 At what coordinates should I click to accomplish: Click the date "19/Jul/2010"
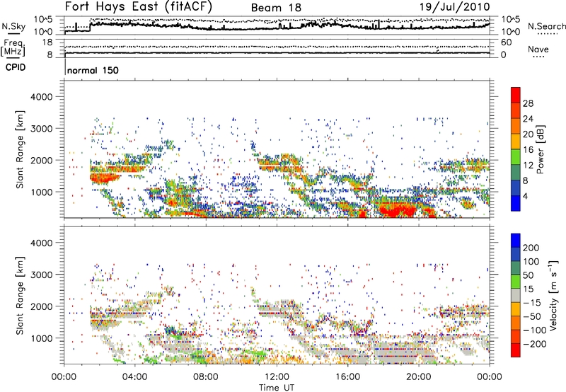(x=455, y=7)
